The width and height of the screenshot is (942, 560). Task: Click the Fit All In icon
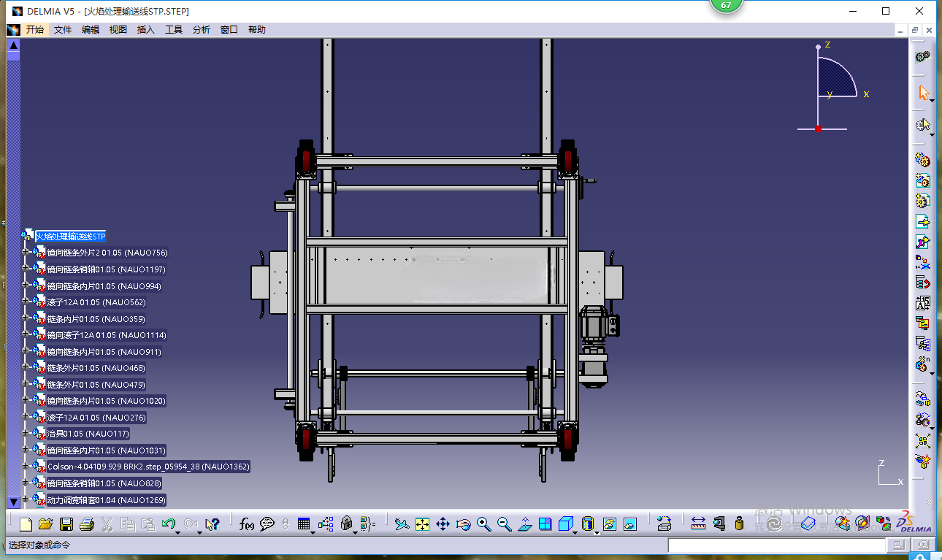pyautogui.click(x=422, y=523)
